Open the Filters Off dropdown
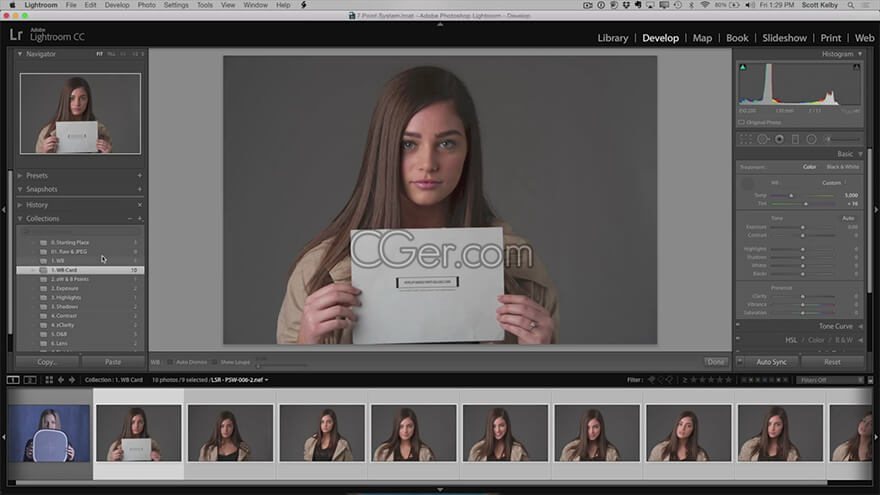The image size is (880, 495). point(829,380)
